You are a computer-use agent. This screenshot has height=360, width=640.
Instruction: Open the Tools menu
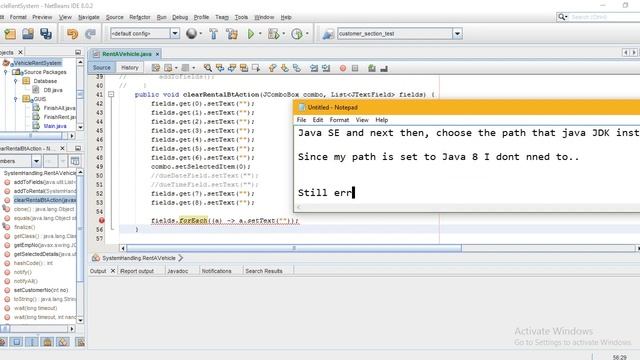click(x=241, y=17)
